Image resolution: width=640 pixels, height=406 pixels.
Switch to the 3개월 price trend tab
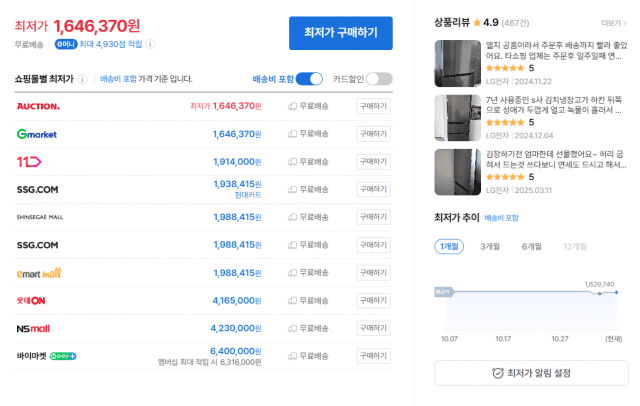coord(490,246)
